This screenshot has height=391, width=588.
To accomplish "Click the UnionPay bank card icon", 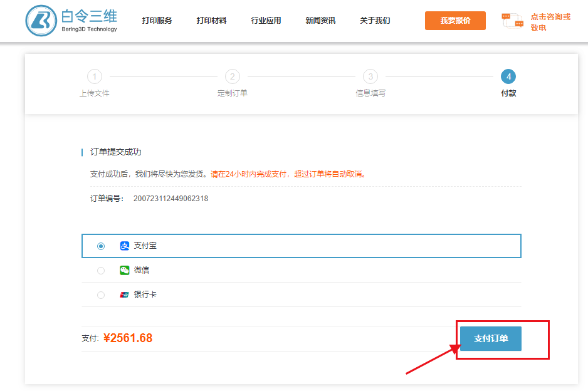I will [x=125, y=295].
